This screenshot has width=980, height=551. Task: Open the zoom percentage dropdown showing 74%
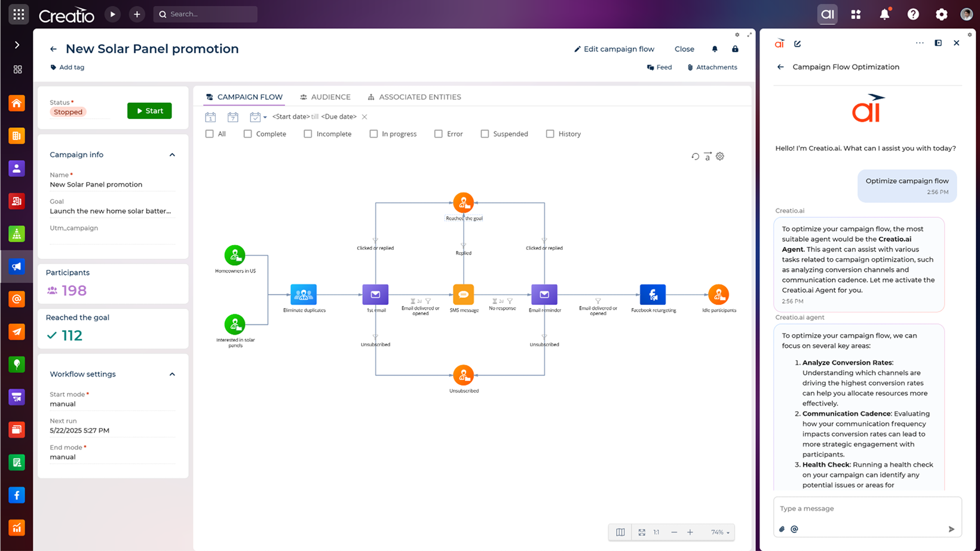pyautogui.click(x=719, y=532)
